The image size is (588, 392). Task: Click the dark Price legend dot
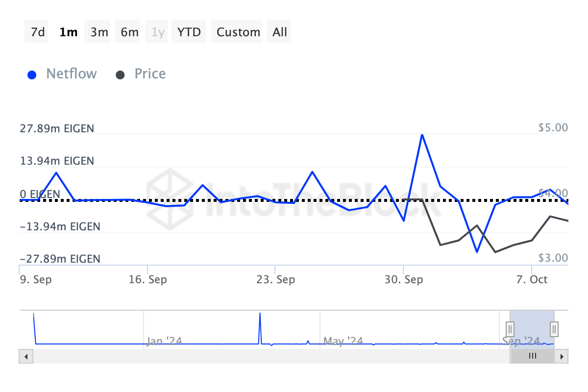tap(120, 75)
